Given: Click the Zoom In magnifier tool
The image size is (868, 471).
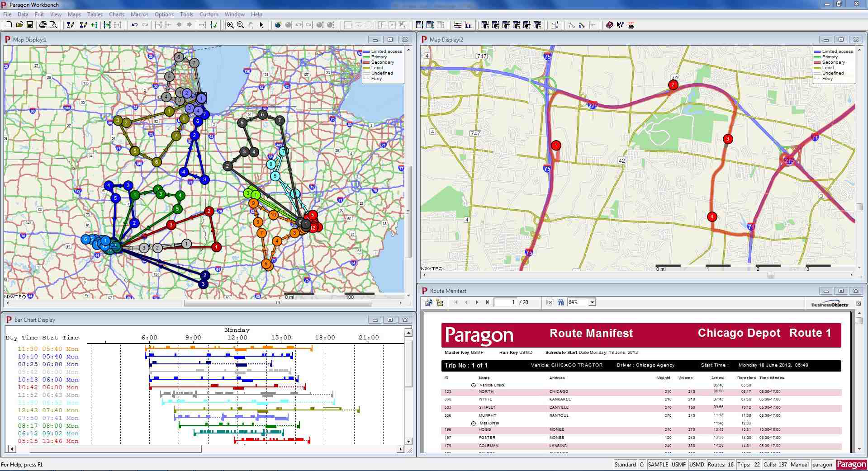Looking at the screenshot, I should click(230, 25).
